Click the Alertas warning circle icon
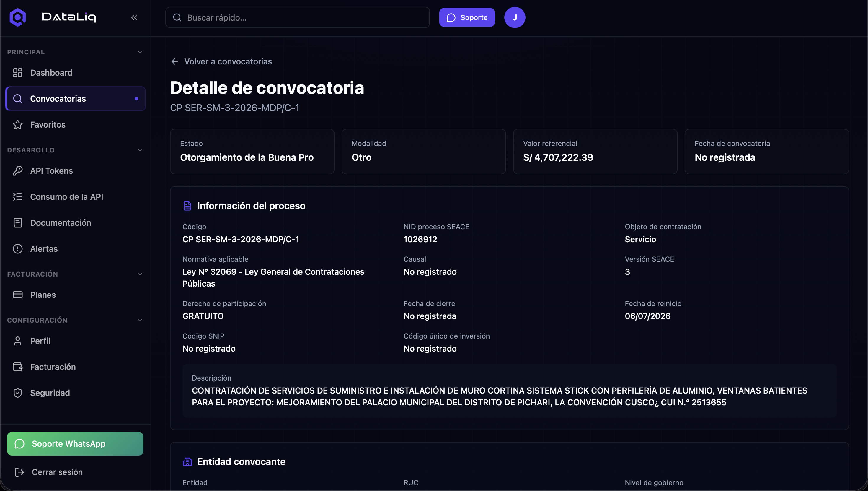Image resolution: width=868 pixels, height=491 pixels. 17,248
